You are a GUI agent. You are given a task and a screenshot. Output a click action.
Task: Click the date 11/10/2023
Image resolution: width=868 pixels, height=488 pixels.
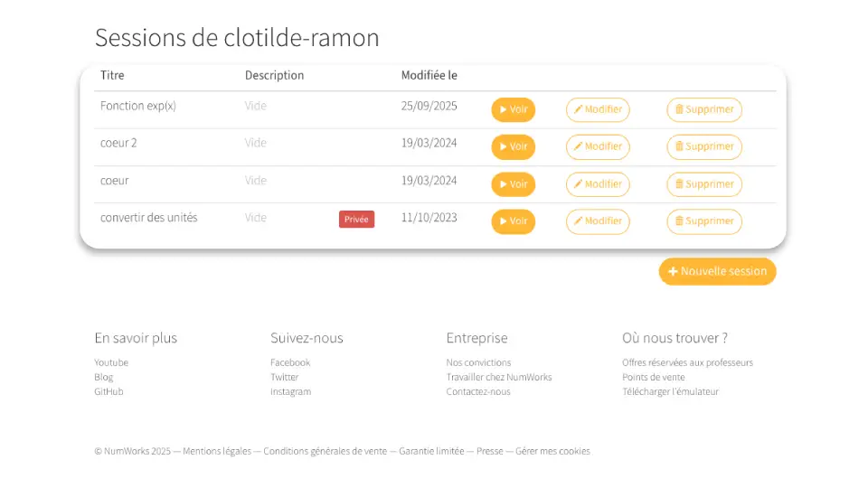pos(429,218)
